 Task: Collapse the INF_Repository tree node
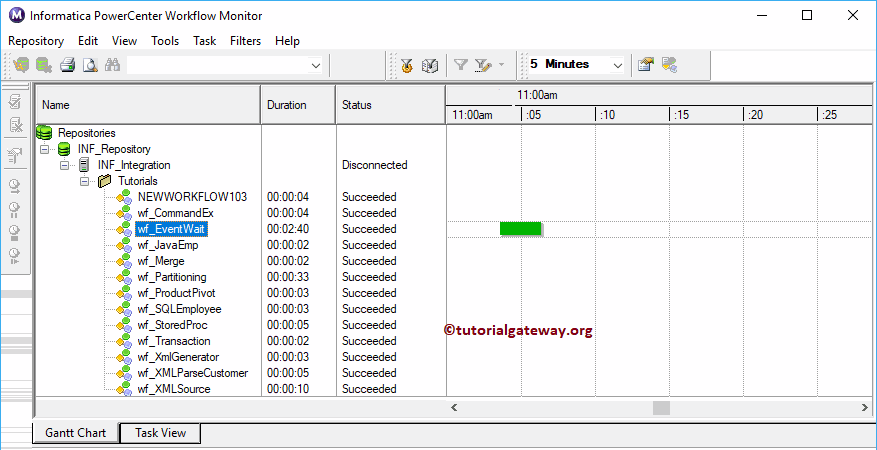pos(44,149)
